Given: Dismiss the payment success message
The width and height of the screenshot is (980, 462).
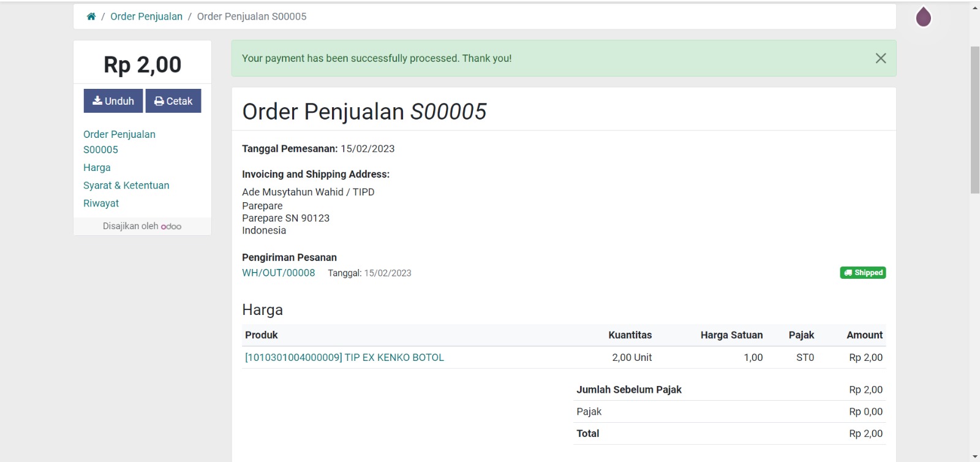Looking at the screenshot, I should click(880, 58).
